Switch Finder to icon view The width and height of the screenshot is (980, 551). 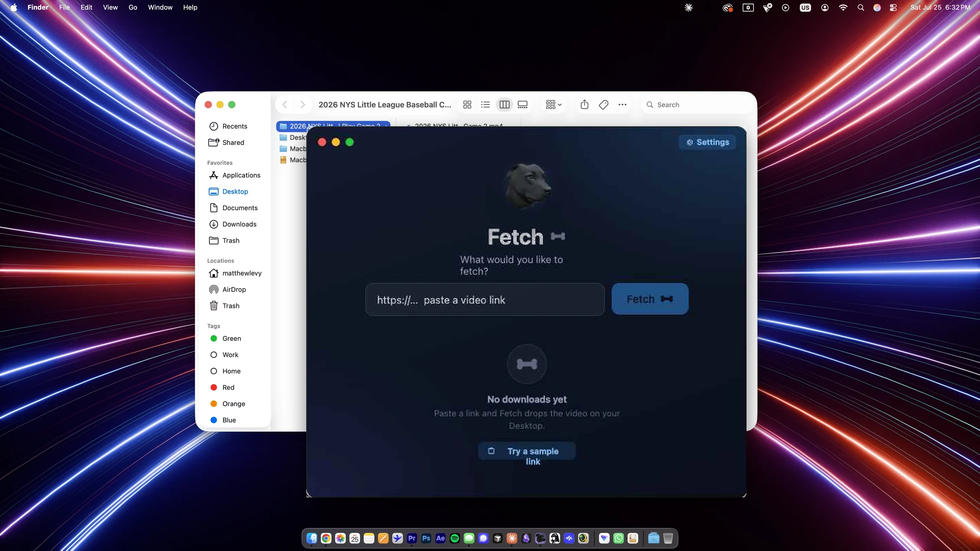467,104
